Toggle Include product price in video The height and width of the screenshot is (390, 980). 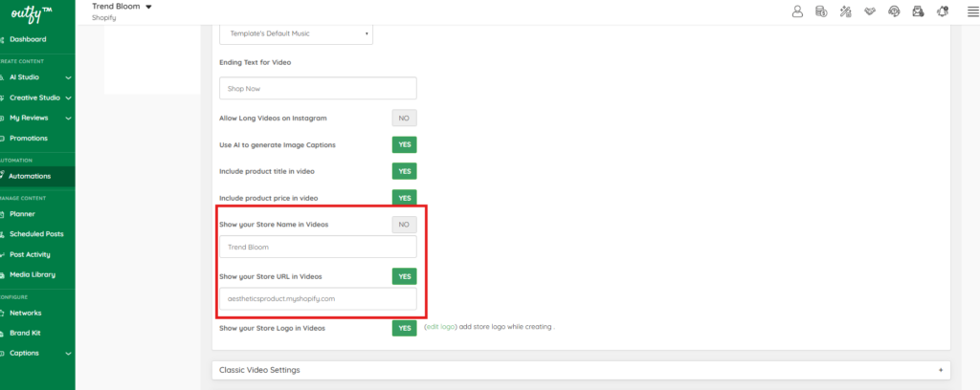point(404,197)
